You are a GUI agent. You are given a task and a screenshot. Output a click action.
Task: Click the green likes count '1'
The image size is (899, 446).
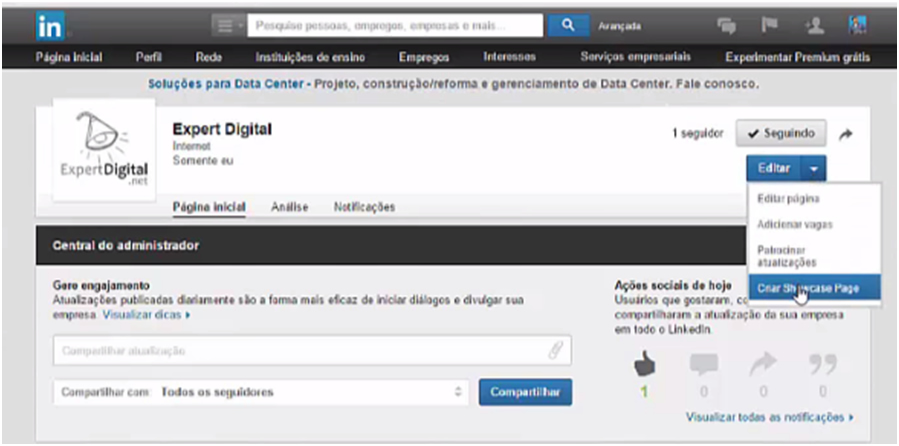coord(644,392)
